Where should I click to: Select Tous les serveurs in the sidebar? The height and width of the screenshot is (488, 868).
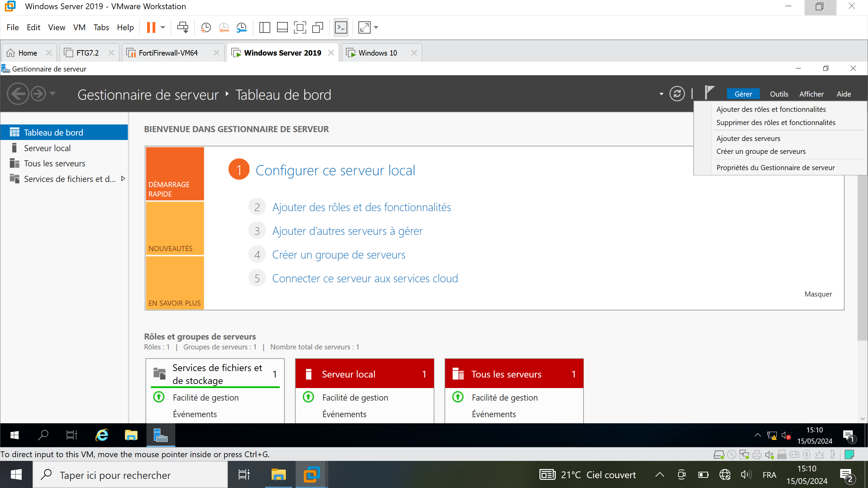click(64, 164)
